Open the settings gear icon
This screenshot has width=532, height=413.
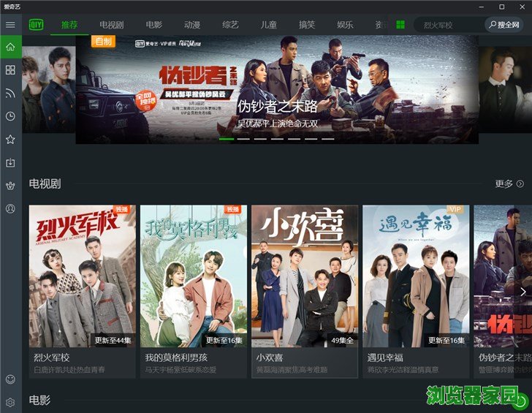[10, 402]
